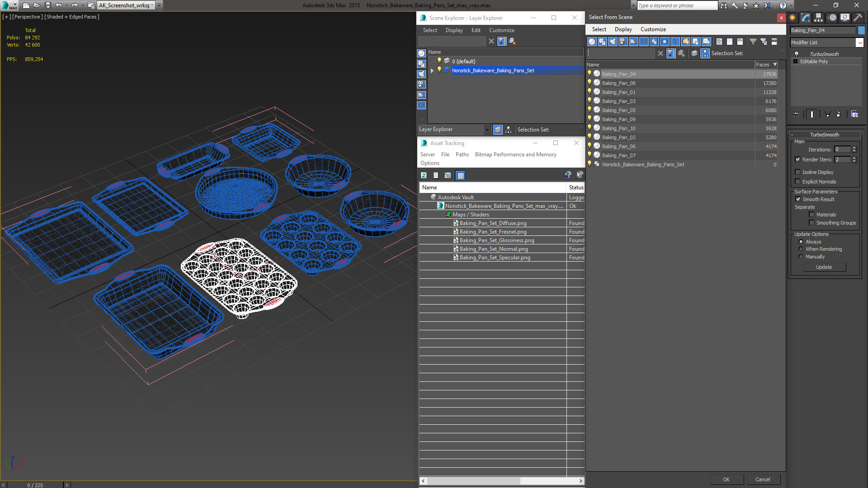The width and height of the screenshot is (868, 488).
Task: Click the Cancel button
Action: (x=763, y=479)
